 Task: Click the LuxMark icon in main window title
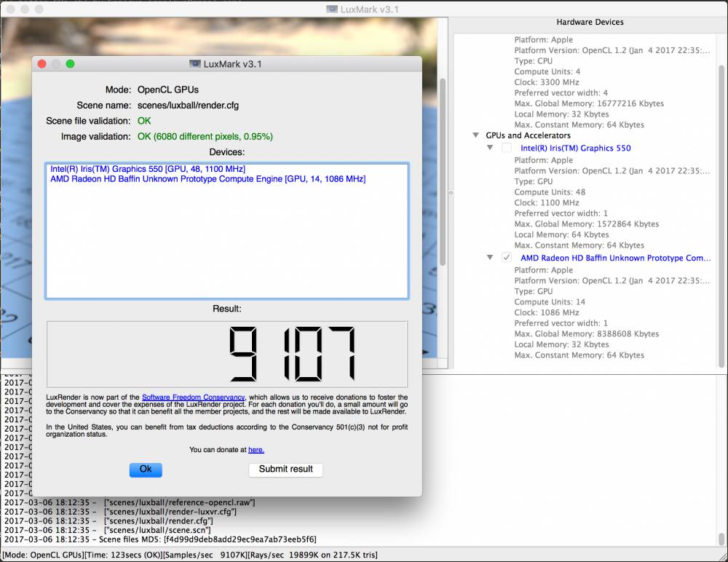(x=332, y=9)
